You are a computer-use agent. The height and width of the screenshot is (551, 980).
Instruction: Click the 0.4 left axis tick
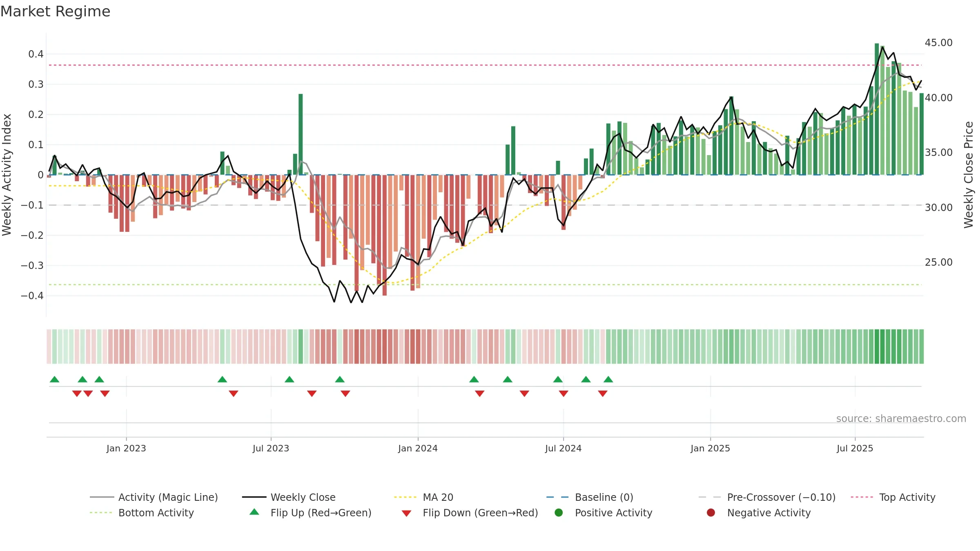[36, 54]
